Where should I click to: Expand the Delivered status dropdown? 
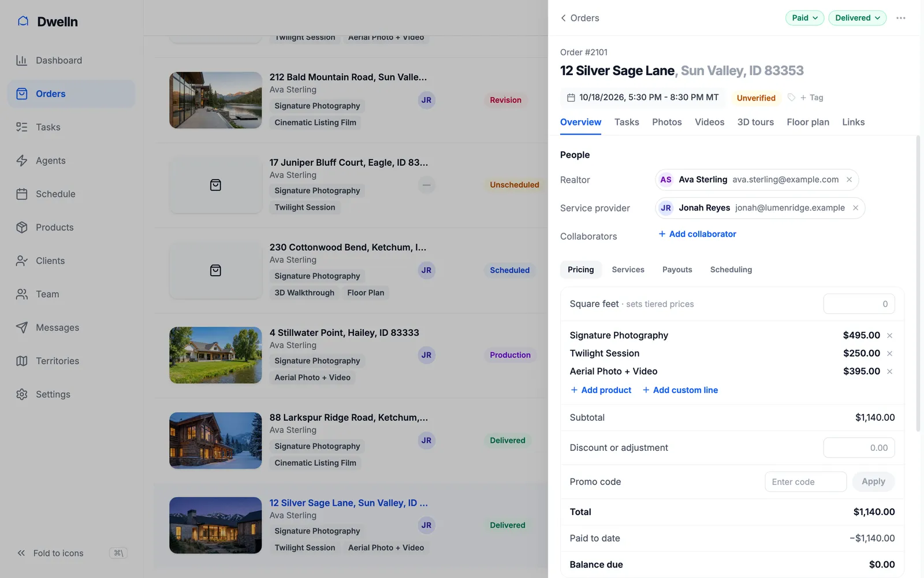tap(857, 18)
